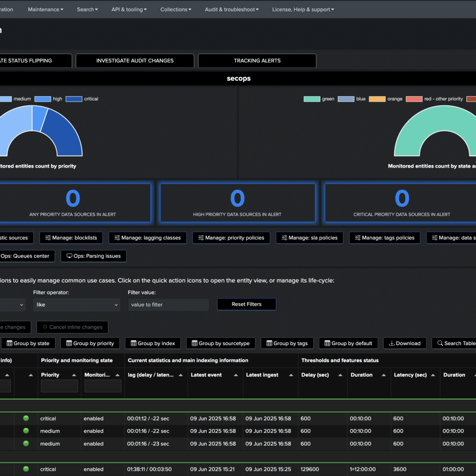Screen dimensions: 476x476
Task: Toggle the medium legend swatch
Action: 6,99
